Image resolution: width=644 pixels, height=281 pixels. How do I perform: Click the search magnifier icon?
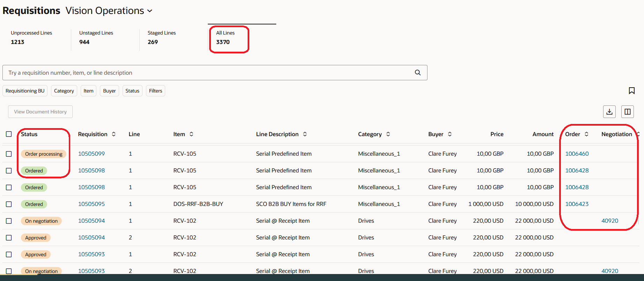click(417, 73)
